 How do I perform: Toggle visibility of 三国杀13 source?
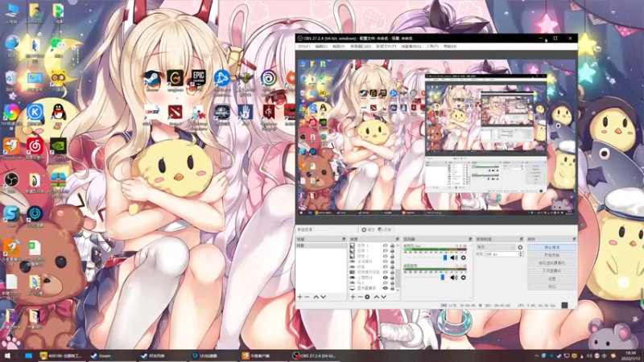point(386,278)
